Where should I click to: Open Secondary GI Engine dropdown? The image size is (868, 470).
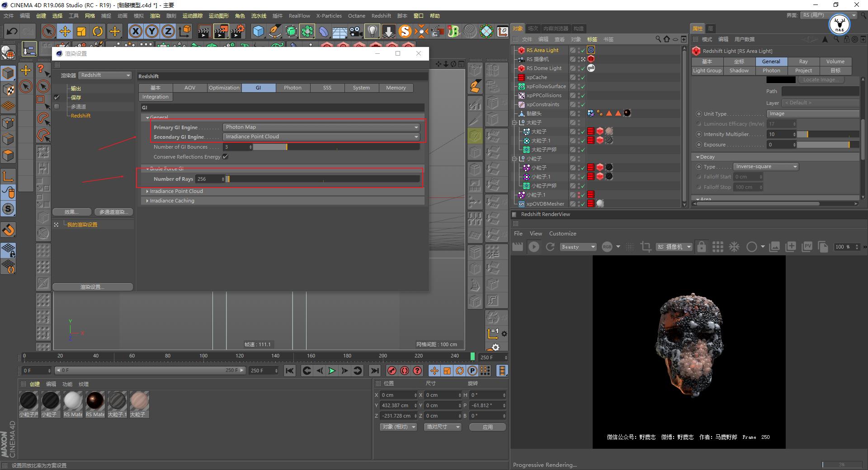(x=321, y=137)
